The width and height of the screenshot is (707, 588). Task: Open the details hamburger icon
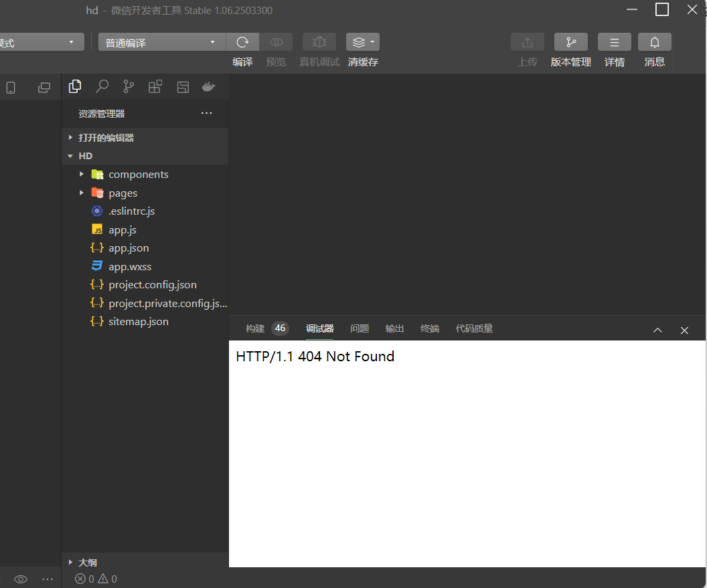[614, 42]
